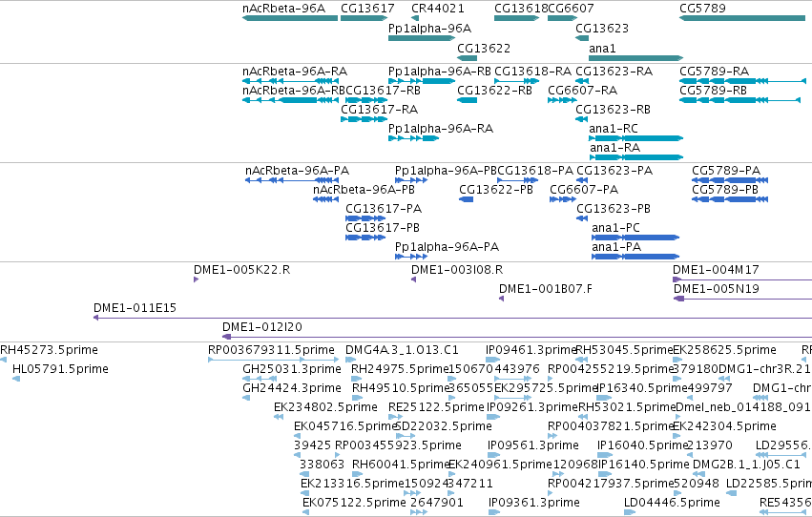Screen dimensions: 812x517
Task: Select clone DME1-005K22.R
Action: pyautogui.click(x=196, y=280)
